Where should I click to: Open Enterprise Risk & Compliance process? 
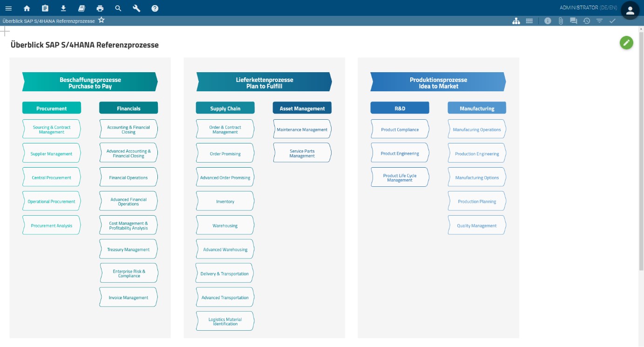tap(129, 273)
